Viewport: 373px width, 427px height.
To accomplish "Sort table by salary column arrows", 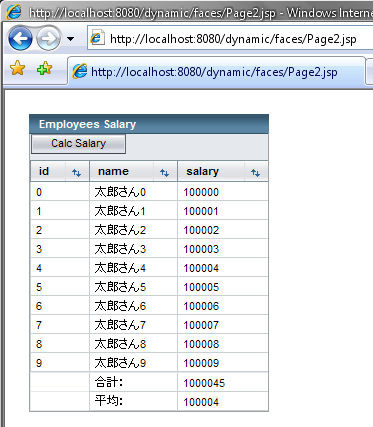I will (255, 173).
